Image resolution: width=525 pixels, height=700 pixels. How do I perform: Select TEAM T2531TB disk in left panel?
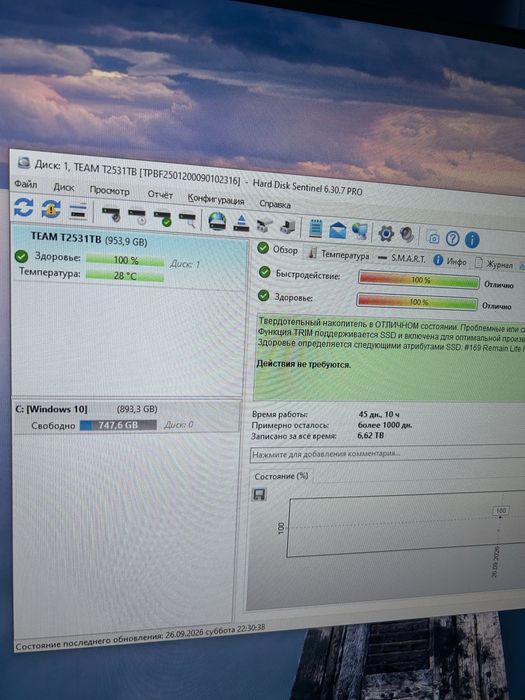click(x=129, y=257)
